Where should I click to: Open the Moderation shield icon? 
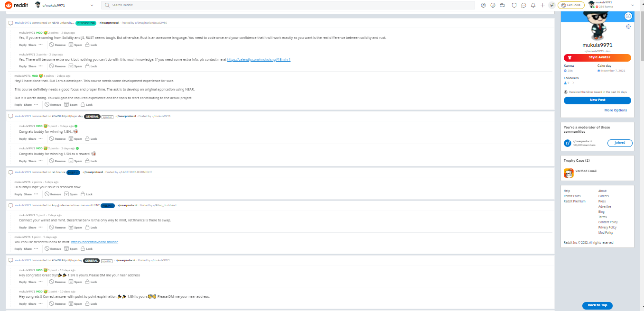pyautogui.click(x=514, y=5)
